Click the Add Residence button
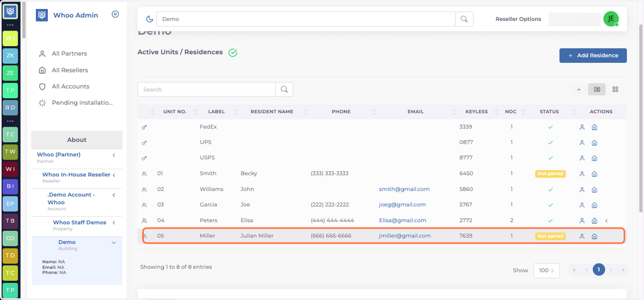This screenshot has width=644, height=300. tap(593, 55)
